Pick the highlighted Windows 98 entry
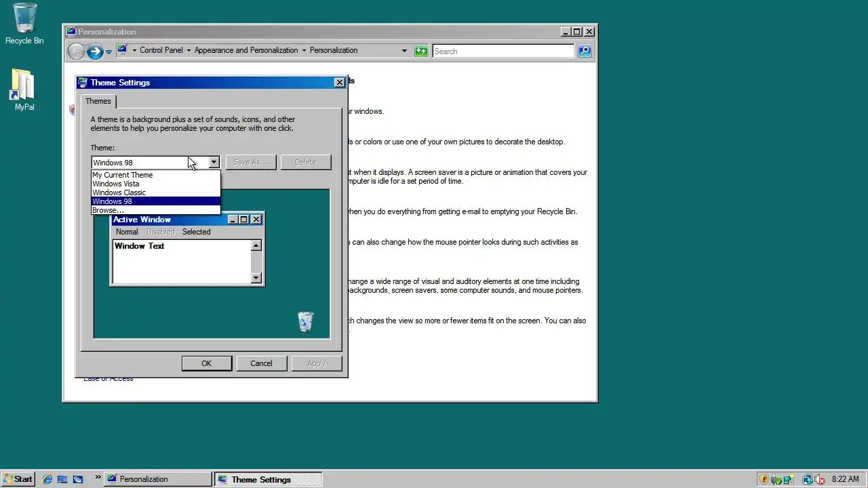 click(156, 201)
